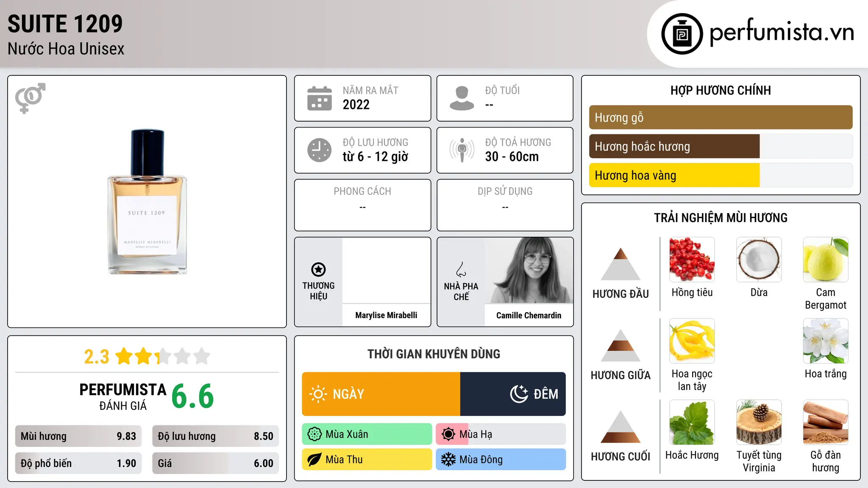The width and height of the screenshot is (868, 488).
Task: Click the person icon beside Độ tuổi
Action: pyautogui.click(x=462, y=98)
